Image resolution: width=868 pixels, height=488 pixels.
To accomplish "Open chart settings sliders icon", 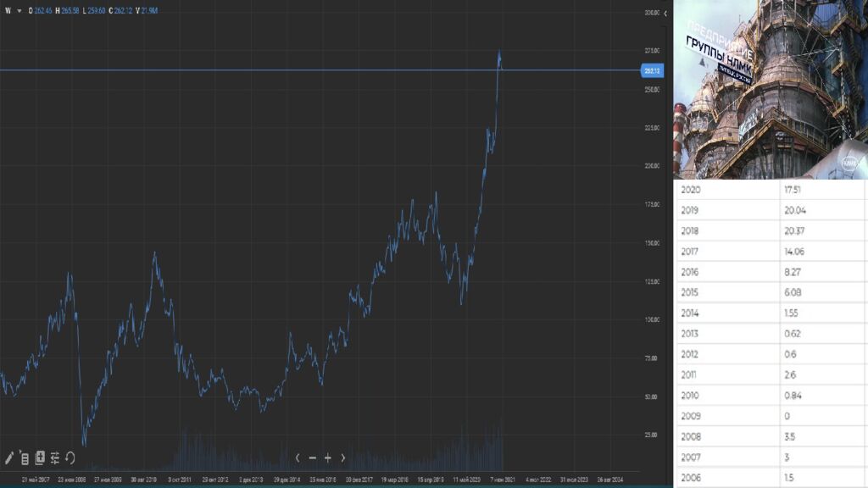I will [x=55, y=457].
